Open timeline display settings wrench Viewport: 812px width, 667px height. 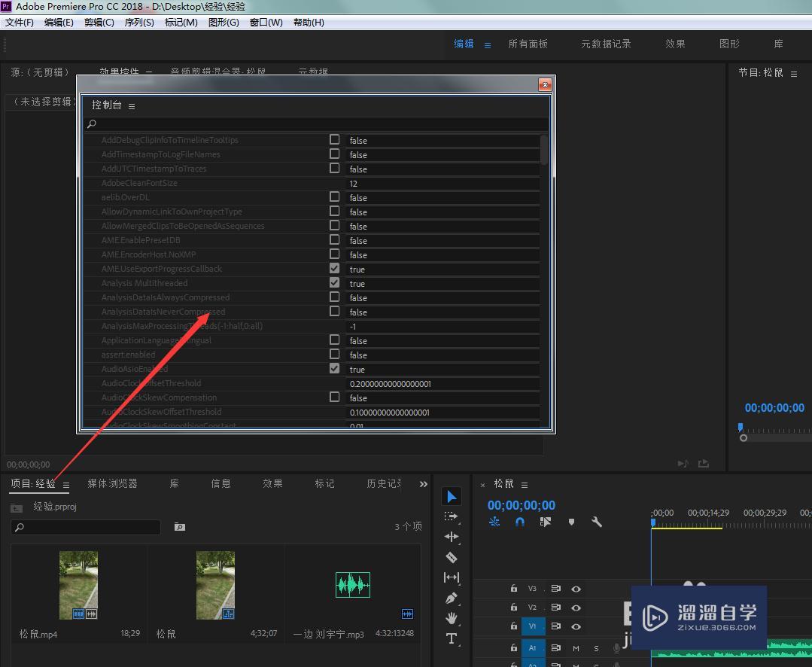(597, 522)
